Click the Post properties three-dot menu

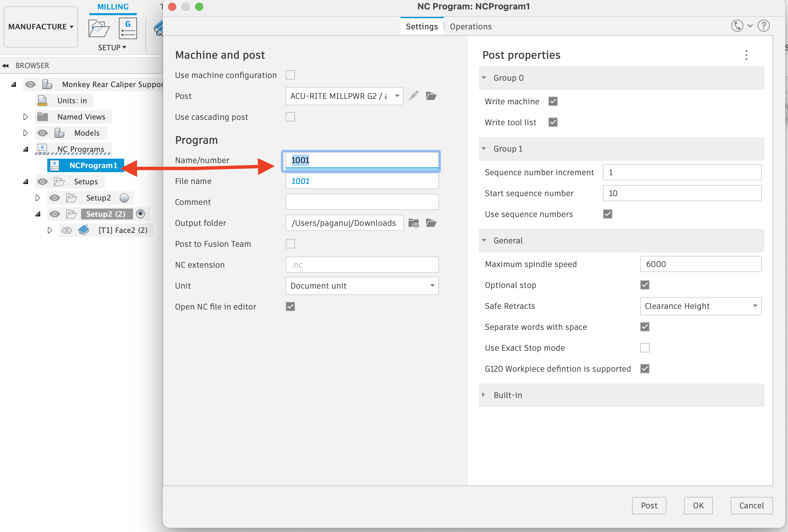[x=746, y=55]
